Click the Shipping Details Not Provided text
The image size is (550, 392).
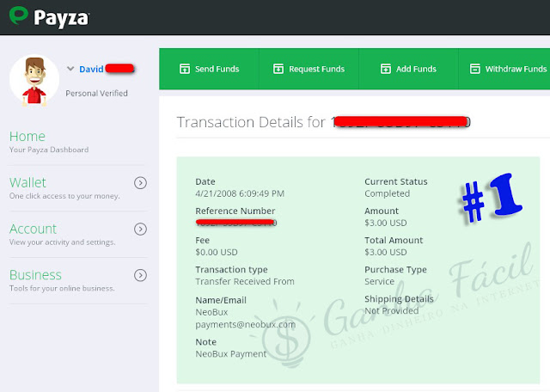392,310
